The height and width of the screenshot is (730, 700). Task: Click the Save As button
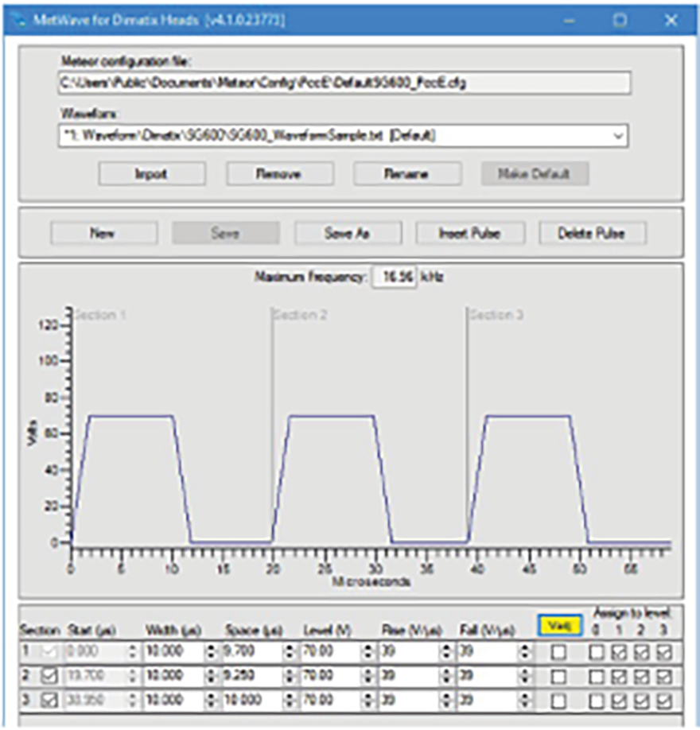348,233
